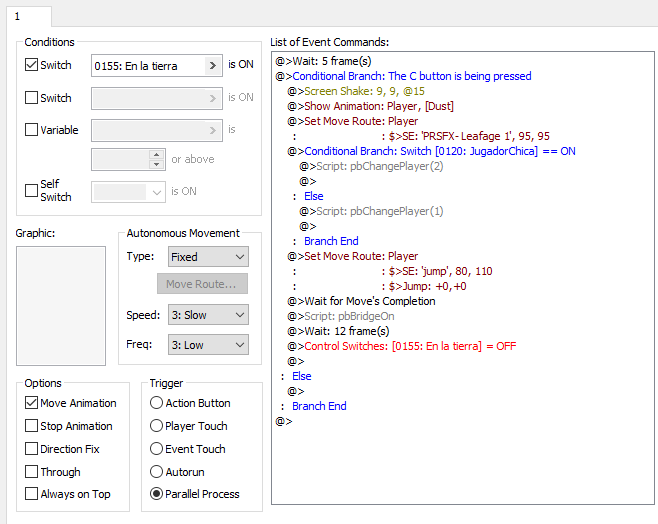The image size is (658, 524).
Task: Enable the Stop Animation option
Action: 31,426
